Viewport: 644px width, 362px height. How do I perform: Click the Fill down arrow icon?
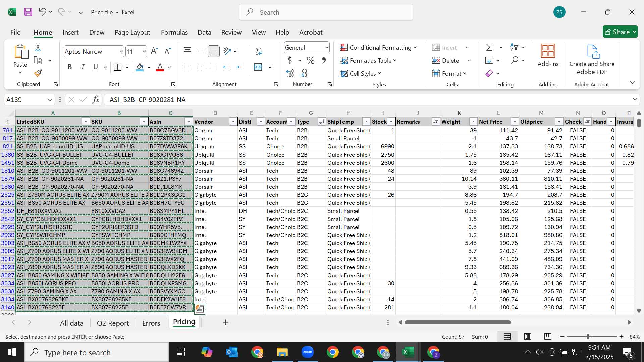(x=489, y=60)
